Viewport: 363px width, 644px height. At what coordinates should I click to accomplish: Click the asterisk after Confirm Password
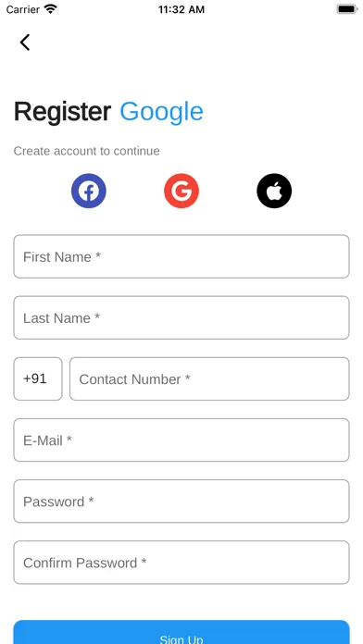[x=144, y=561]
